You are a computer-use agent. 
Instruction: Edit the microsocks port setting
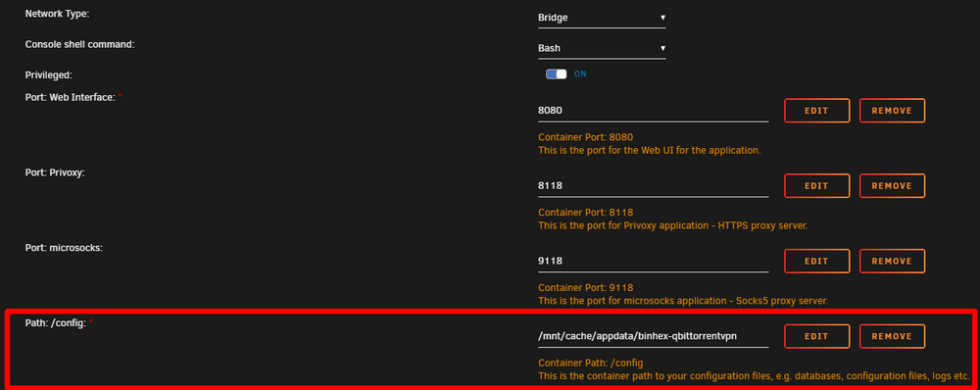pos(817,261)
